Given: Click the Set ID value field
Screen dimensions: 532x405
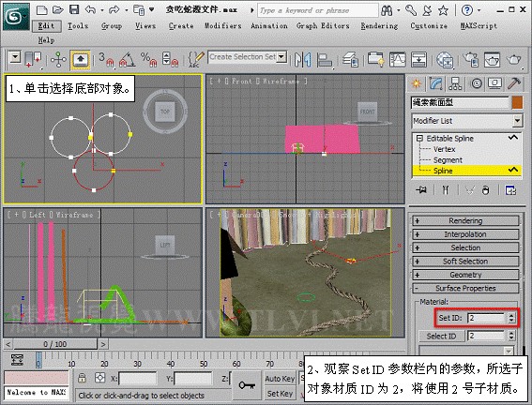Looking at the screenshot, I should pos(487,318).
